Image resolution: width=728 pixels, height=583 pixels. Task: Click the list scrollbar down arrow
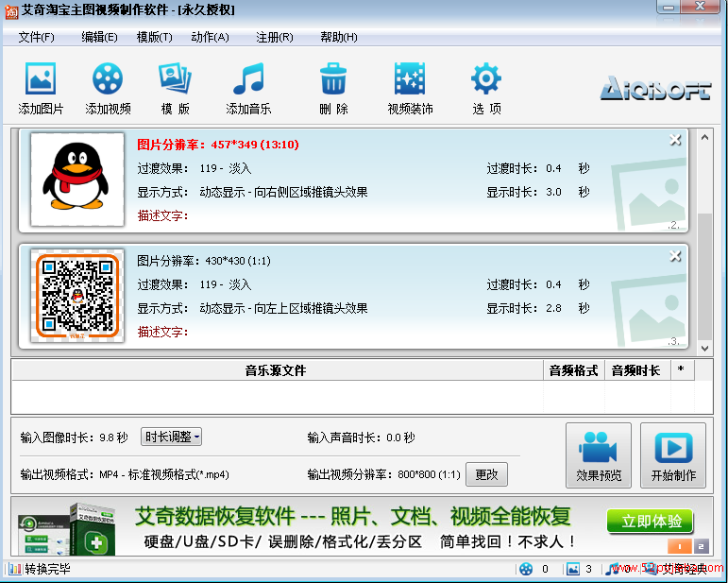point(704,348)
